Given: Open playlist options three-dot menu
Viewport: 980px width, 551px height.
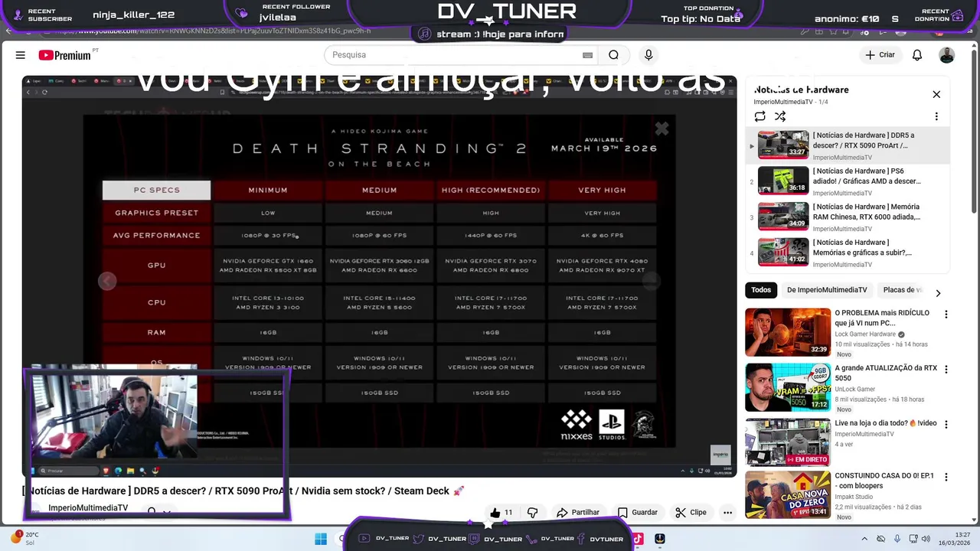Looking at the screenshot, I should [x=936, y=116].
